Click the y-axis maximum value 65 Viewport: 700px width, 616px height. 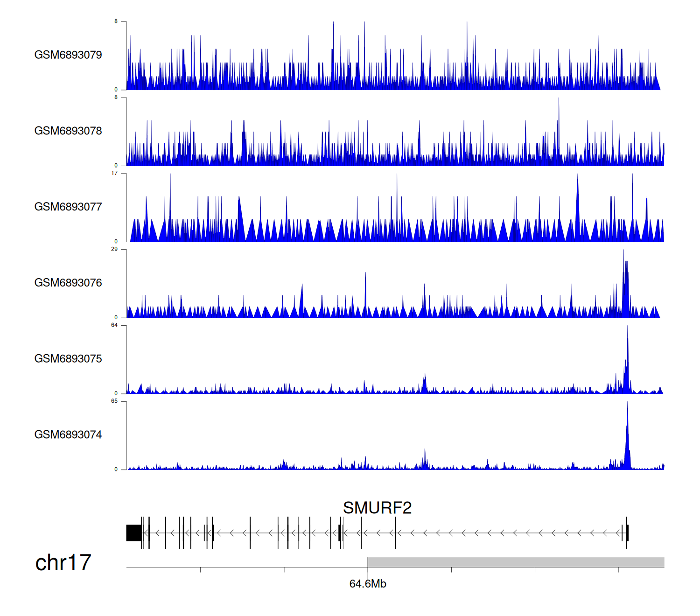(114, 401)
